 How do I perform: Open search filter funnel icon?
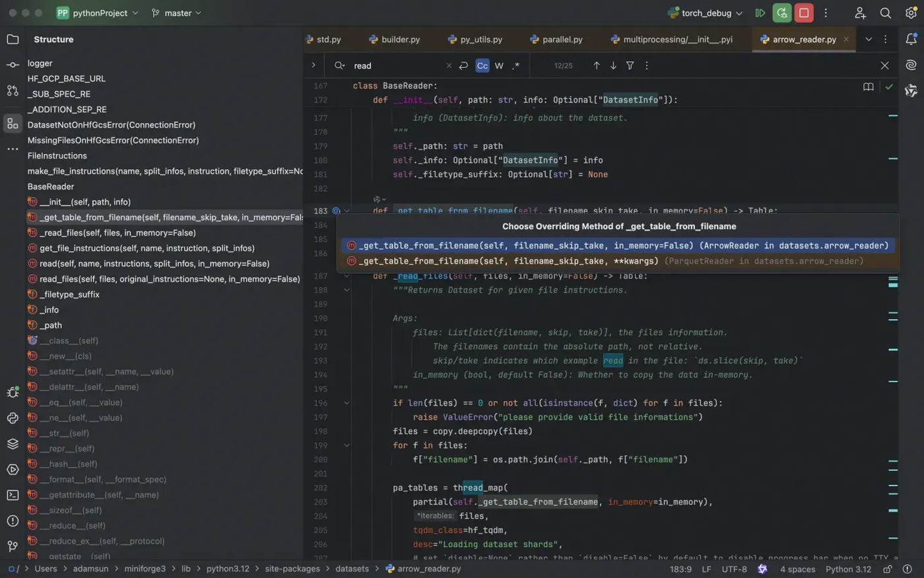pos(630,65)
